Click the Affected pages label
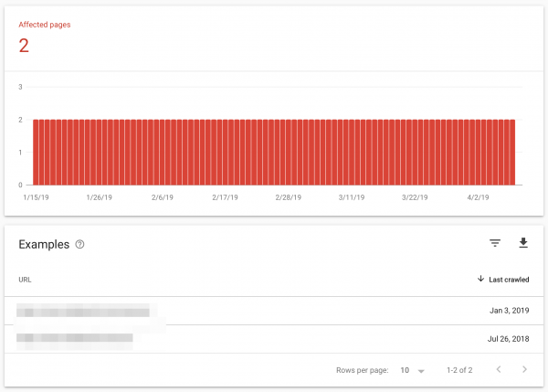548x392 pixels. click(x=45, y=25)
